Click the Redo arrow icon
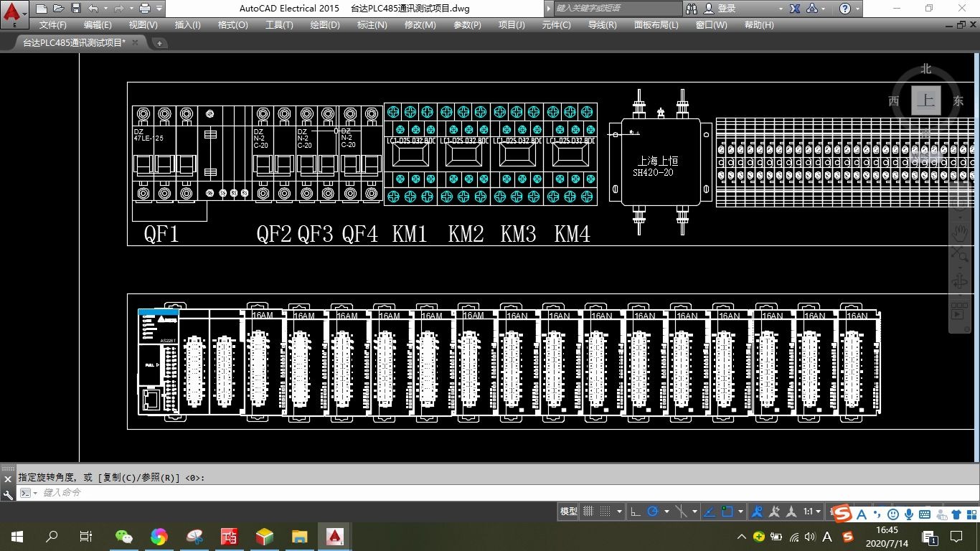This screenshot has height=551, width=980. tap(119, 9)
